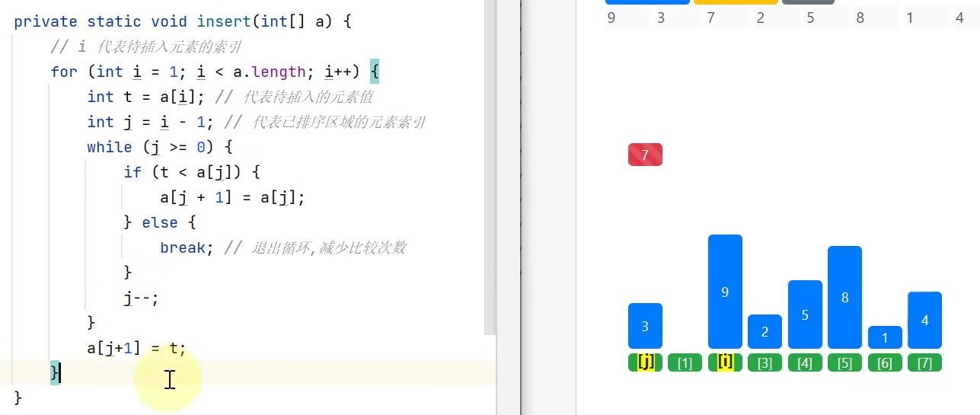This screenshot has height=415, width=980.
Task: Click the yellow-highlighted [j] index label
Action: 645,362
